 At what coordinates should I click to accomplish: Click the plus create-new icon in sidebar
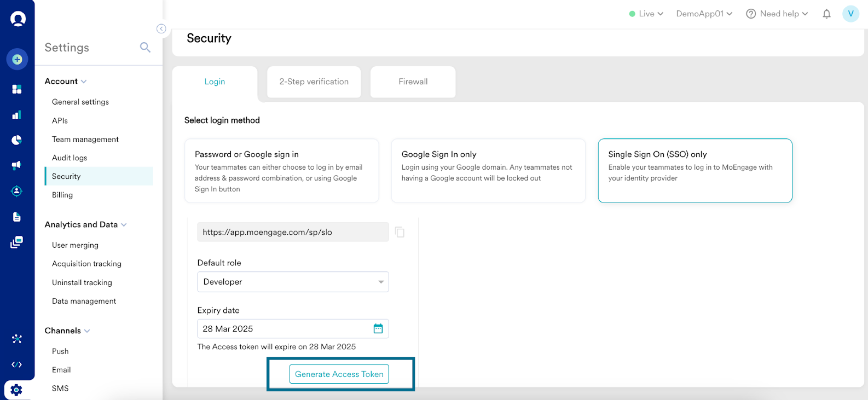coord(17,60)
